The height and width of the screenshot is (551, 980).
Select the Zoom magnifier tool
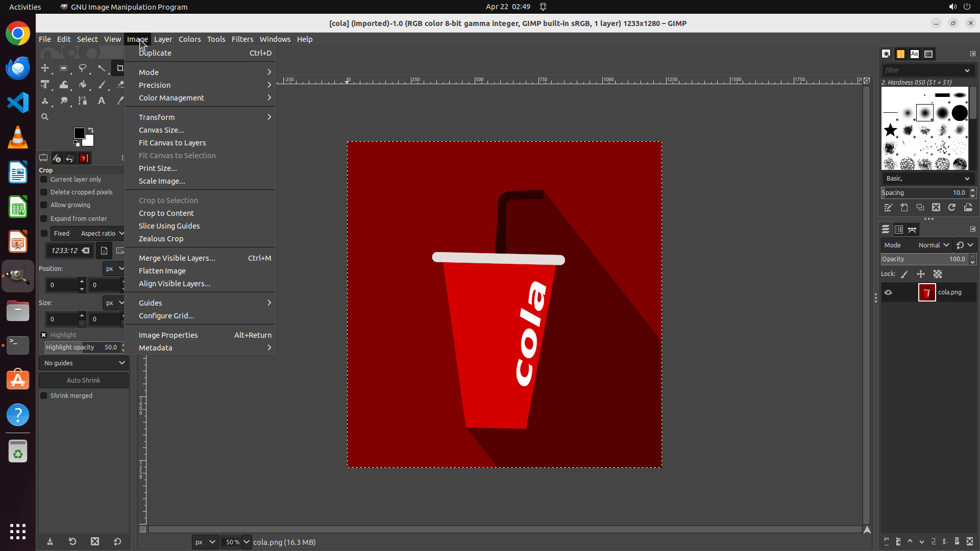(45, 117)
